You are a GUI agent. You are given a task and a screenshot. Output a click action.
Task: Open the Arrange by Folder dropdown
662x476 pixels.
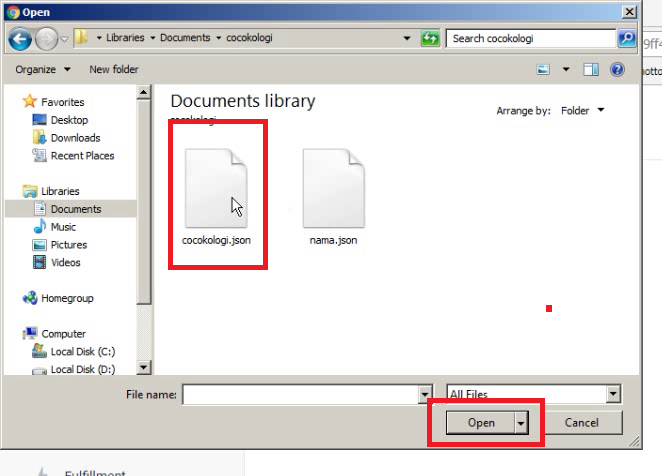pos(582,111)
